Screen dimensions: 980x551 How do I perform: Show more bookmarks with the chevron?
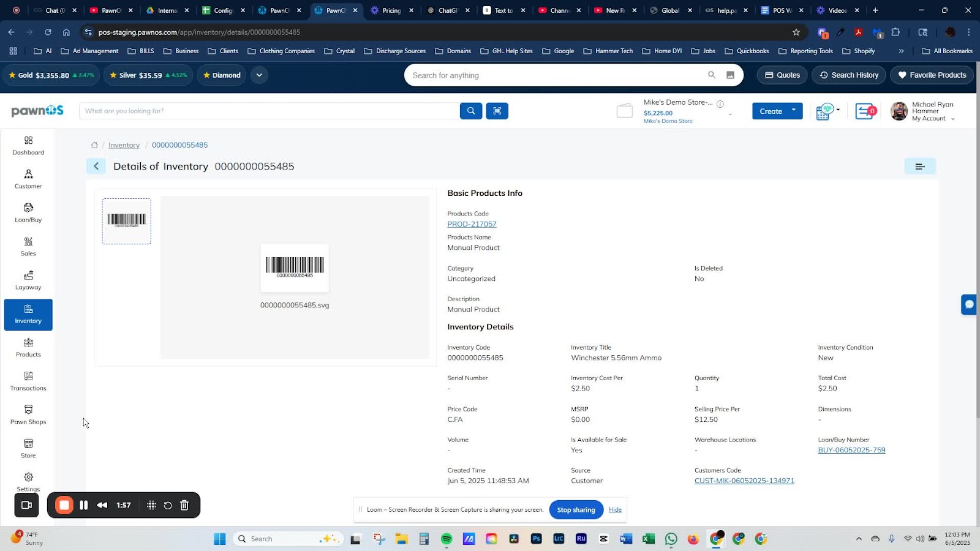point(901,51)
